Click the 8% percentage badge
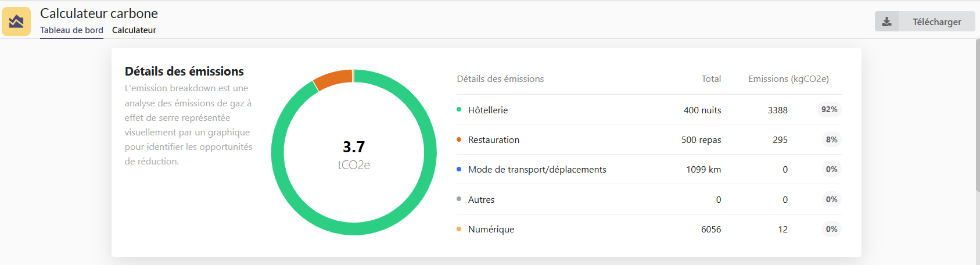Screen dimensions: 980x265 pos(831,139)
